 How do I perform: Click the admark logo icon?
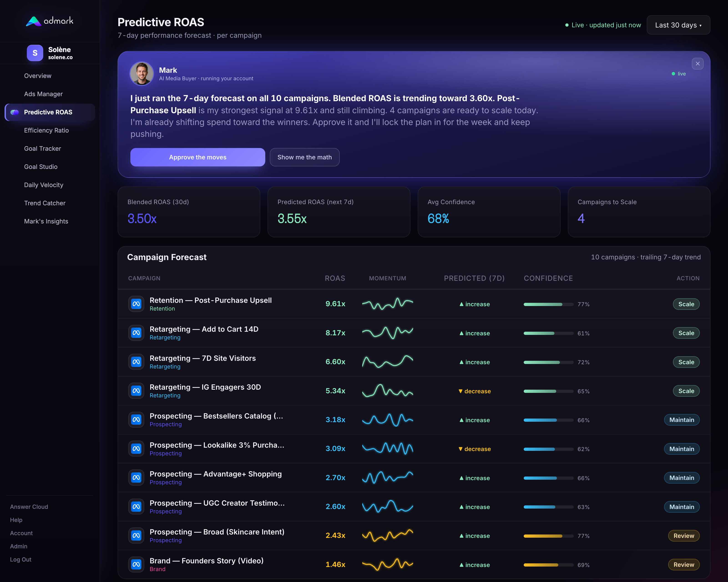pos(33,21)
